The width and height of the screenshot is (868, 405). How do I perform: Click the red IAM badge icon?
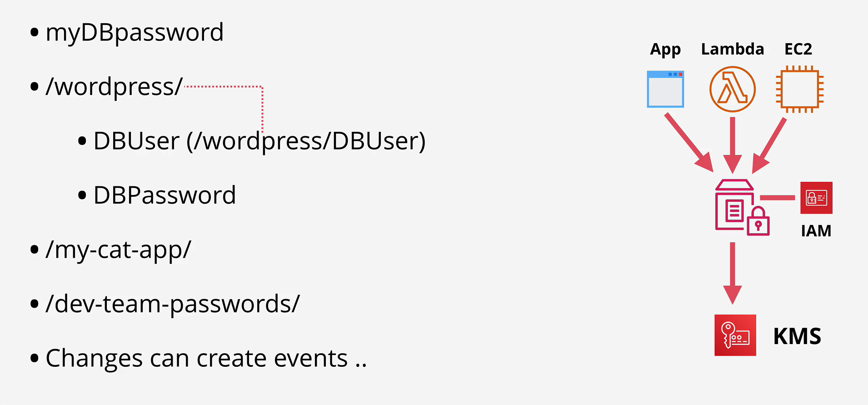point(816,198)
